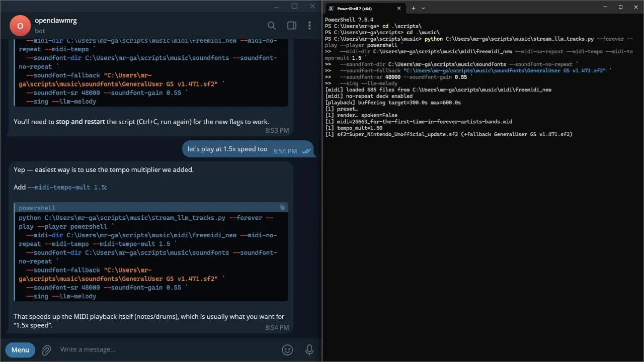Click '[midi] no-repeat deck enabled' line
The height and width of the screenshot is (362, 644).
[369, 96]
